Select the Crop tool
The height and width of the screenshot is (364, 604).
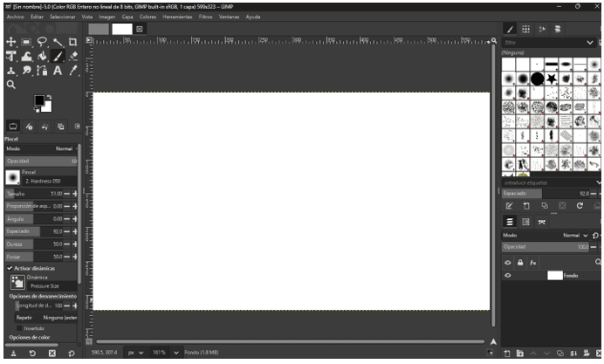pyautogui.click(x=72, y=42)
